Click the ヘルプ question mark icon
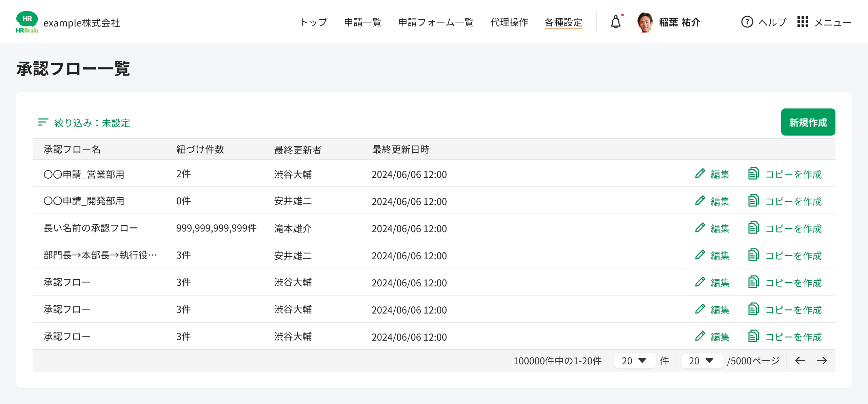The height and width of the screenshot is (404, 868). (x=747, y=22)
